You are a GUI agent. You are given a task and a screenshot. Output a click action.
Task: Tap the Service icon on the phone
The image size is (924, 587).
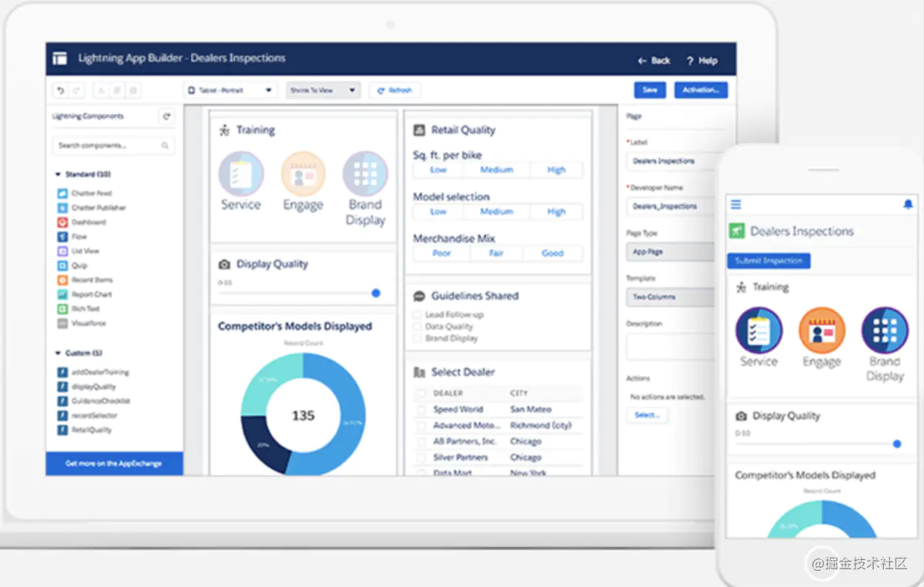(x=759, y=330)
